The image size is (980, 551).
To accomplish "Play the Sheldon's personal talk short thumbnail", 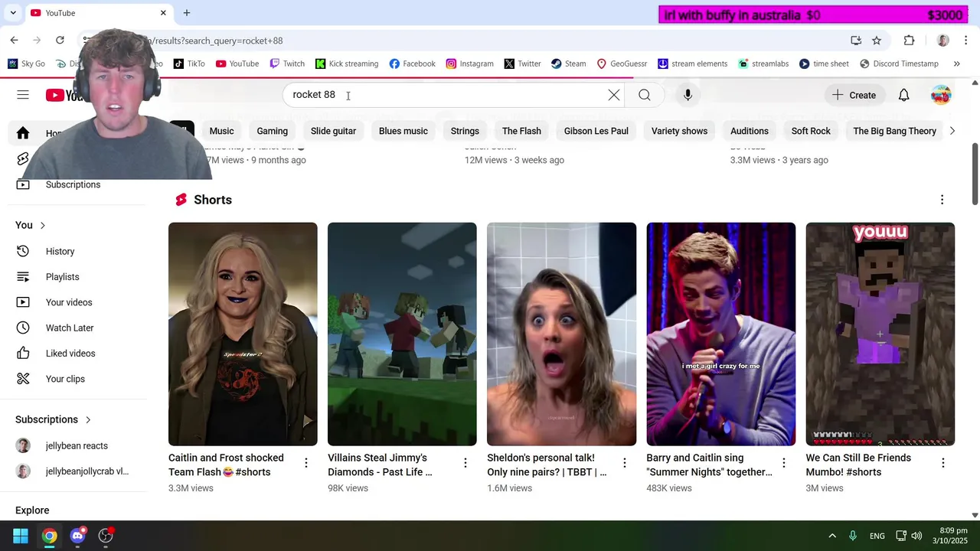I will tap(561, 334).
